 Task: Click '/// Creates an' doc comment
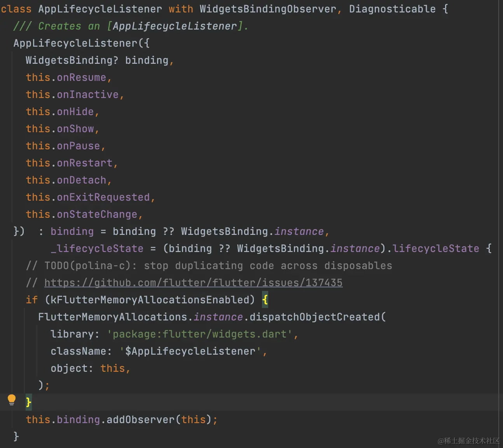tap(57, 26)
